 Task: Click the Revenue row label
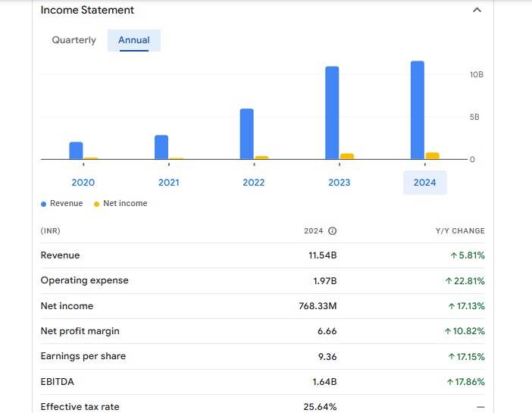point(60,255)
